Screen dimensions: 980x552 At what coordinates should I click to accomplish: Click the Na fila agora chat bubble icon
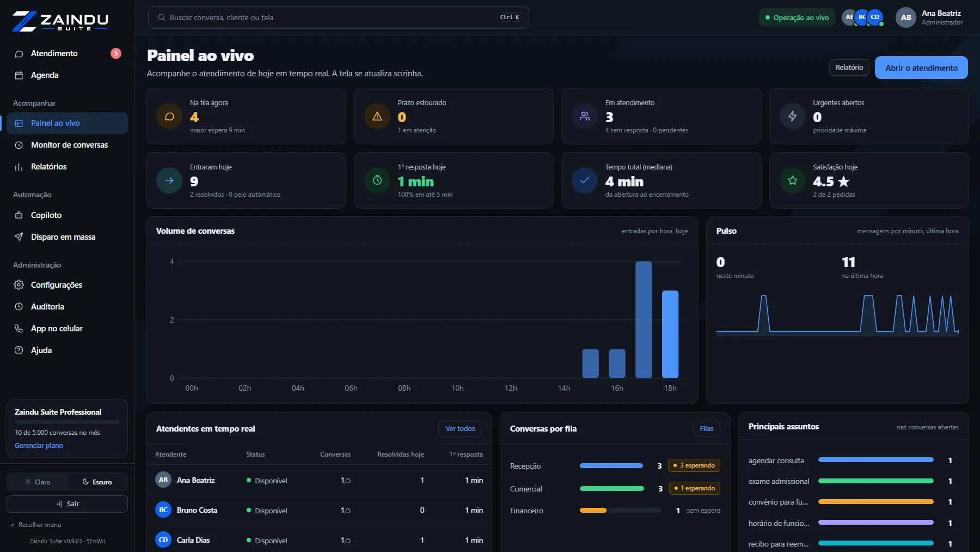coord(169,116)
